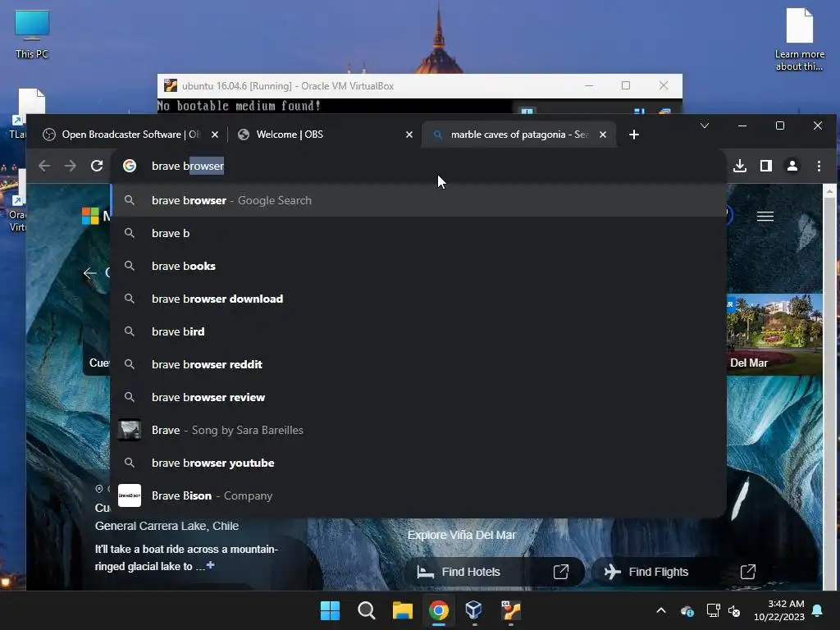
Task: Minimize the VirtualBox ubuntu window
Action: [x=589, y=85]
